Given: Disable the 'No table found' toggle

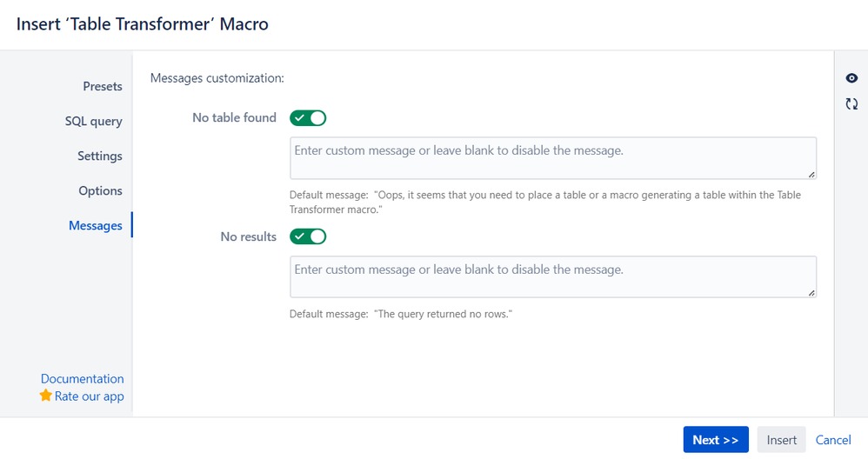Looking at the screenshot, I should [308, 117].
